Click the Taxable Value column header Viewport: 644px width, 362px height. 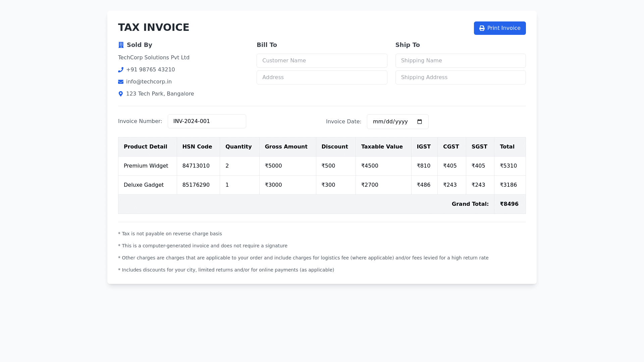pyautogui.click(x=382, y=147)
